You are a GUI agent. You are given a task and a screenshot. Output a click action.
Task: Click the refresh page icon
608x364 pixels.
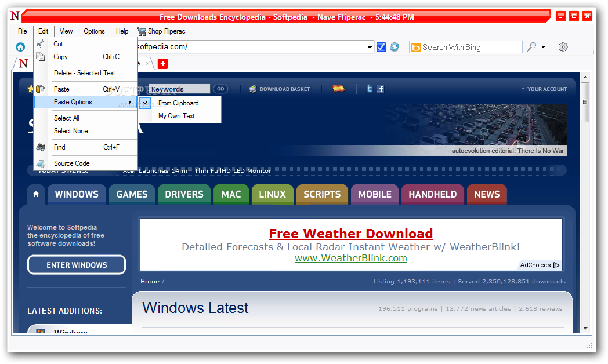pyautogui.click(x=395, y=47)
